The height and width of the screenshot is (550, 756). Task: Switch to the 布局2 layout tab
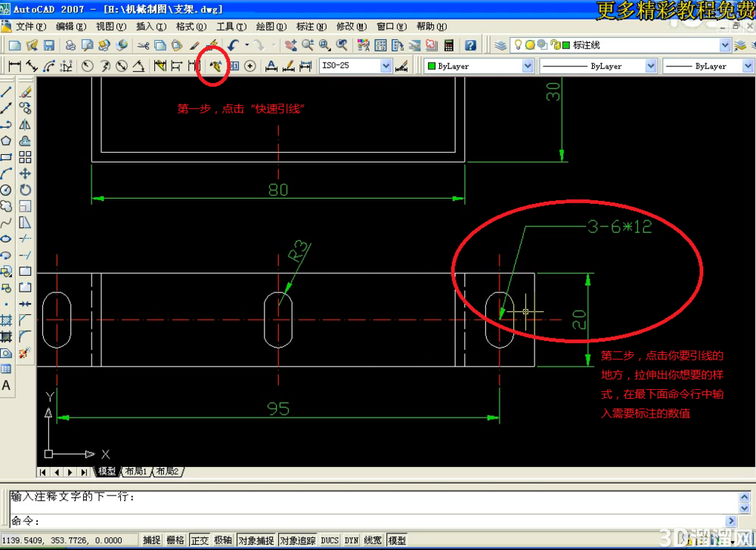167,471
